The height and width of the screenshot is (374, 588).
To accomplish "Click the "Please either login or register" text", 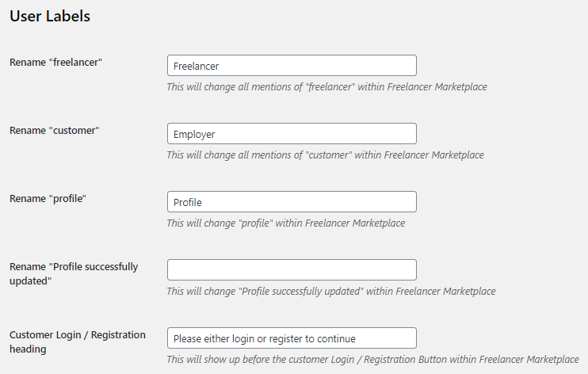I will [x=265, y=338].
